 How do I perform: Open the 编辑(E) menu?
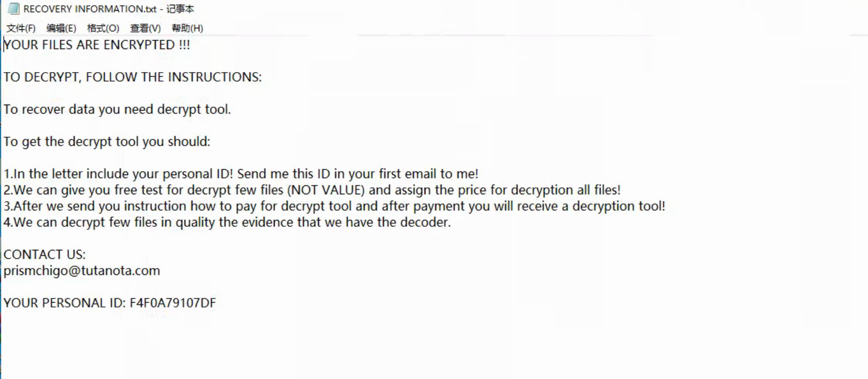tap(61, 28)
